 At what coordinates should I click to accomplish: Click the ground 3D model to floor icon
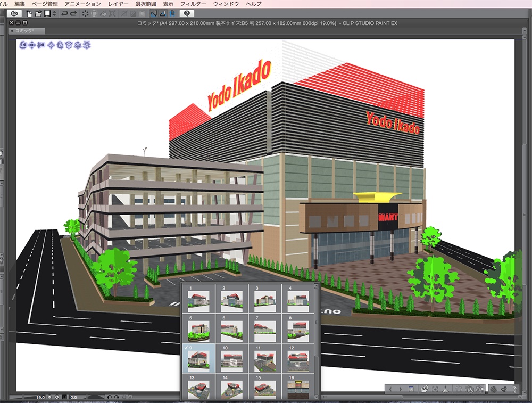[x=446, y=389]
